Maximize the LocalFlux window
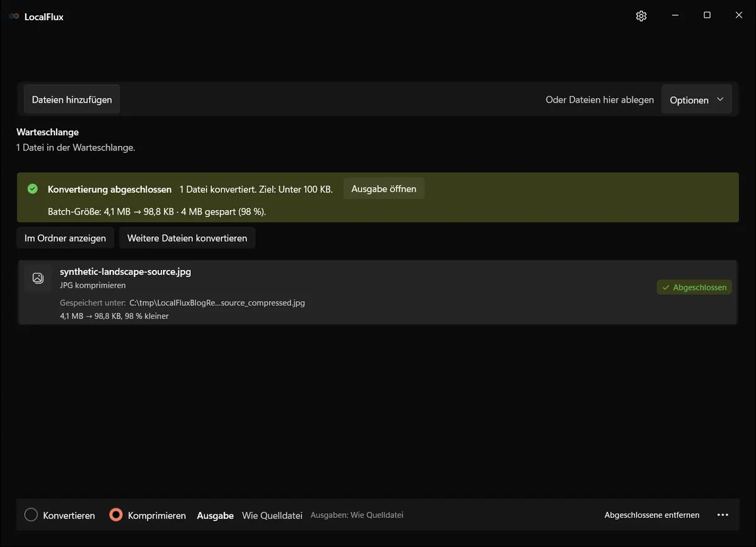The image size is (756, 547). tap(707, 16)
